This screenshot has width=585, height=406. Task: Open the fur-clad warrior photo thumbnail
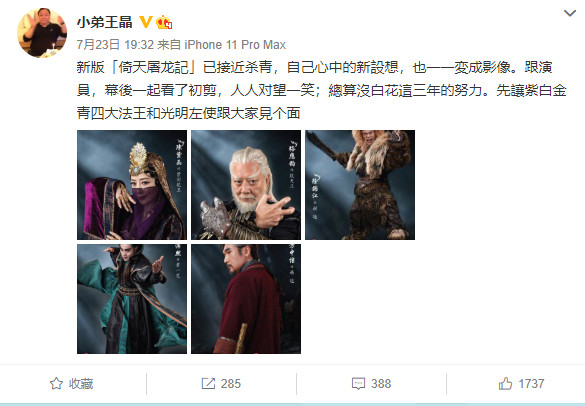(360, 185)
